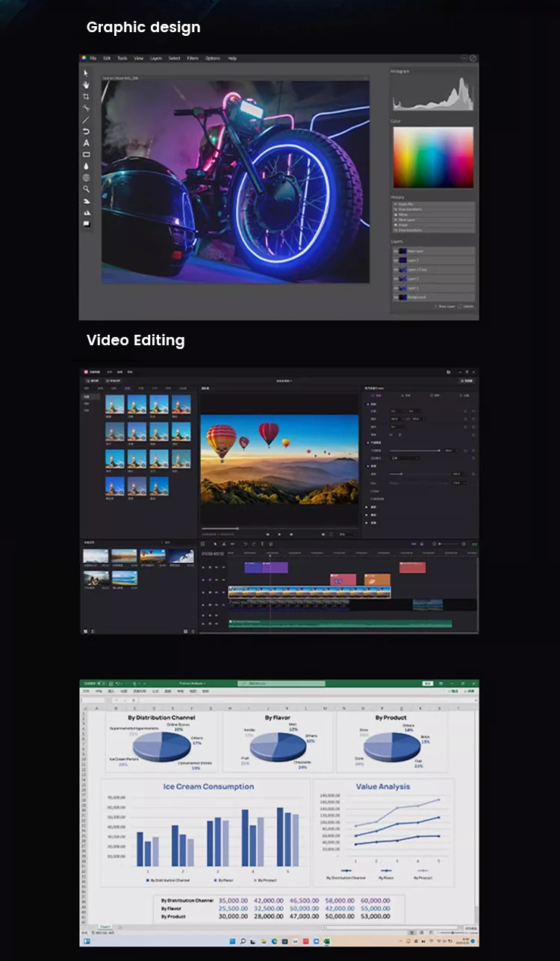Select the Crop tool in graphic editor

(x=86, y=96)
